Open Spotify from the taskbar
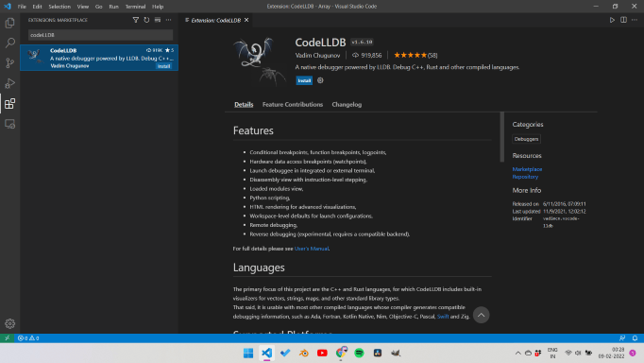This screenshot has width=644, height=363. pyautogui.click(x=359, y=353)
